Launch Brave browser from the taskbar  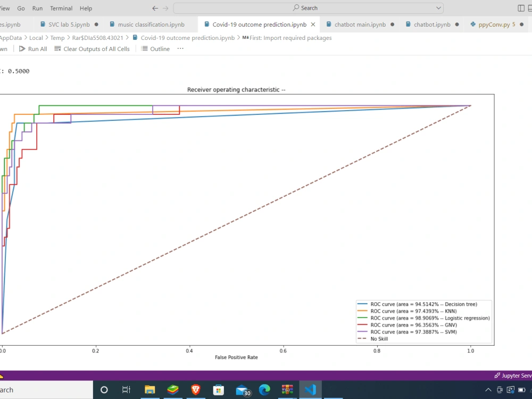pos(196,390)
